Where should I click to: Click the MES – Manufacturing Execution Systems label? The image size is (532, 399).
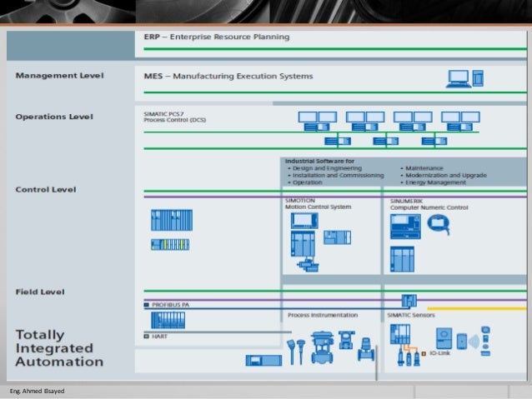(x=223, y=76)
